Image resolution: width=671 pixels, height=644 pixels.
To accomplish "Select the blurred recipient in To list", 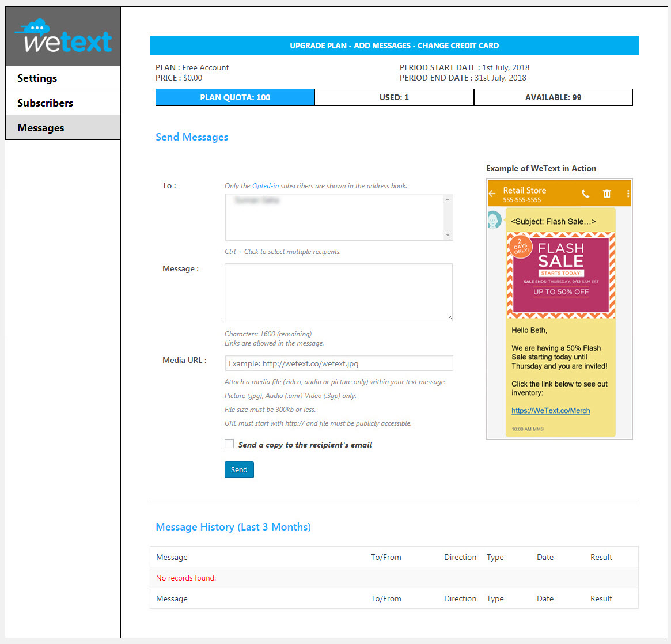I will click(x=257, y=200).
